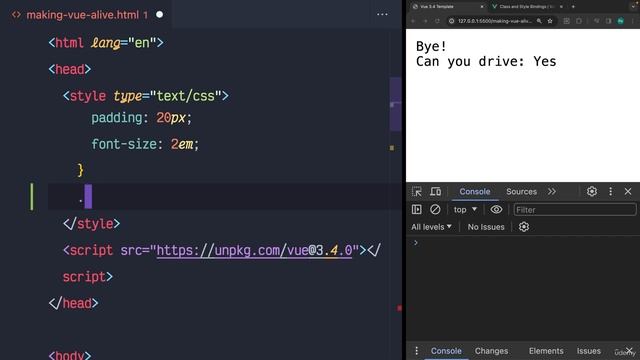This screenshot has height=360, width=640.
Task: Clear the console
Action: 435,210
